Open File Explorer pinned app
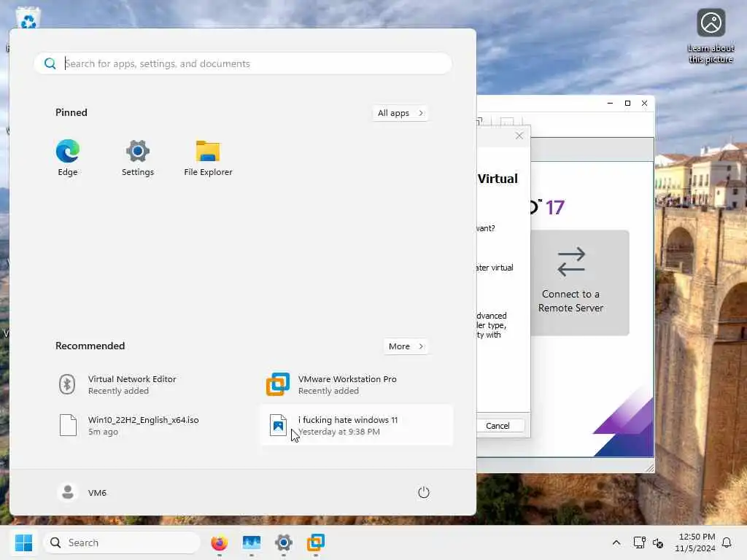Image resolution: width=747 pixels, height=560 pixels. click(x=208, y=157)
